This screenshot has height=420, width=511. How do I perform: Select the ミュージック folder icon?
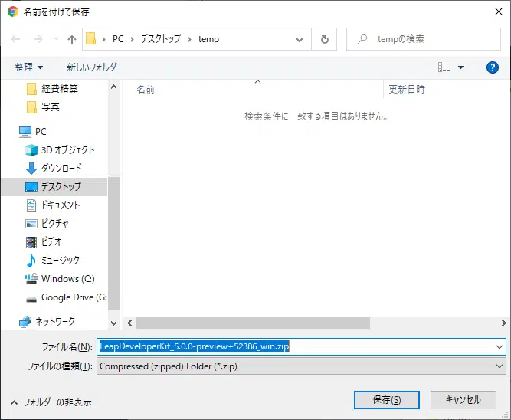31,260
